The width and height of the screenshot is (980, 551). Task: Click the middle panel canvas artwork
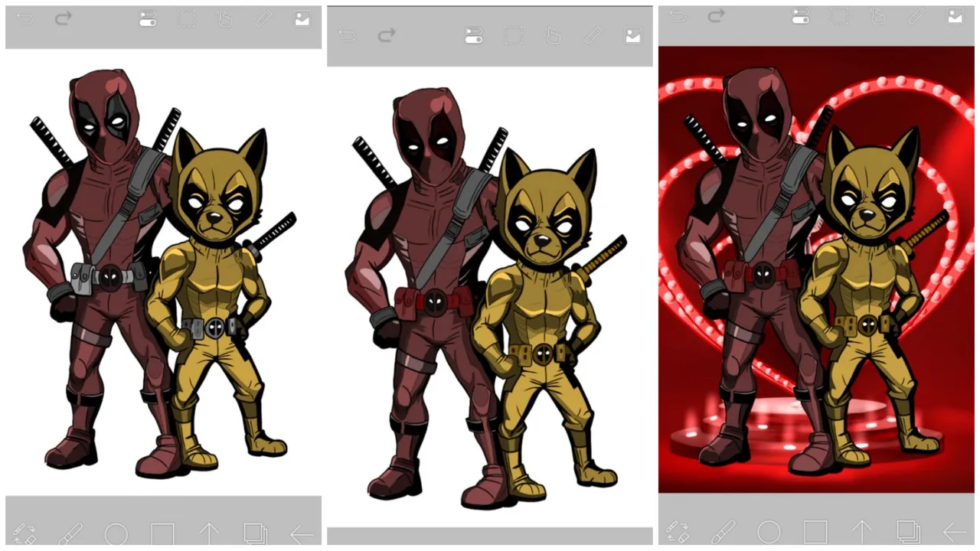(x=490, y=297)
